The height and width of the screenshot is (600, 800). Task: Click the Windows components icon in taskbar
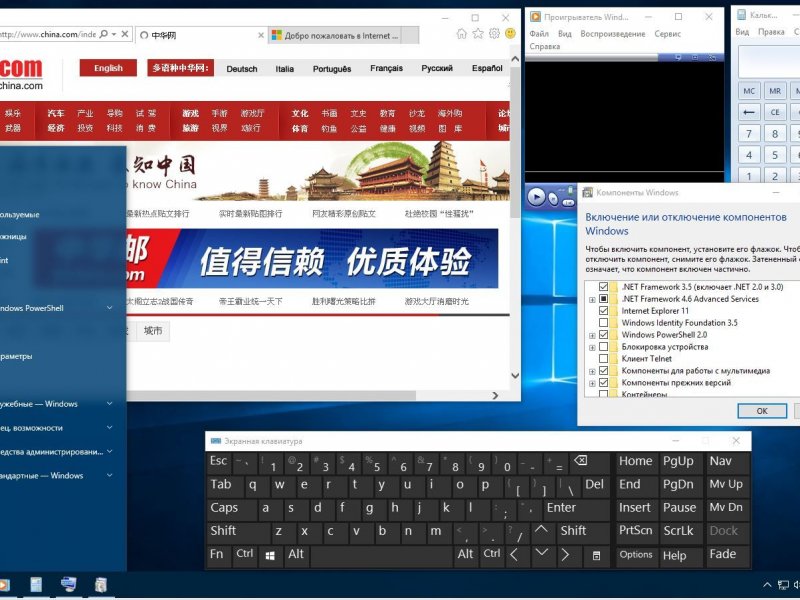[x=101, y=585]
